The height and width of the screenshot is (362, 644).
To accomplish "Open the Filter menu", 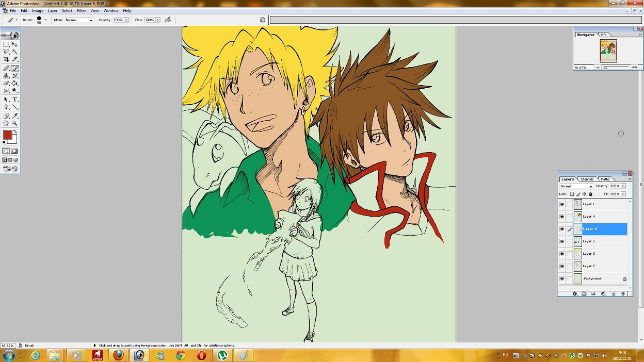I will (x=82, y=10).
